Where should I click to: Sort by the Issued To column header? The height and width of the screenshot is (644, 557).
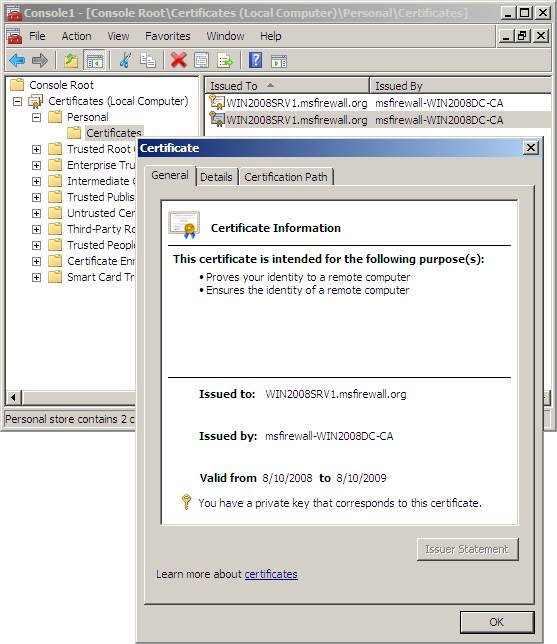pyautogui.click(x=287, y=86)
